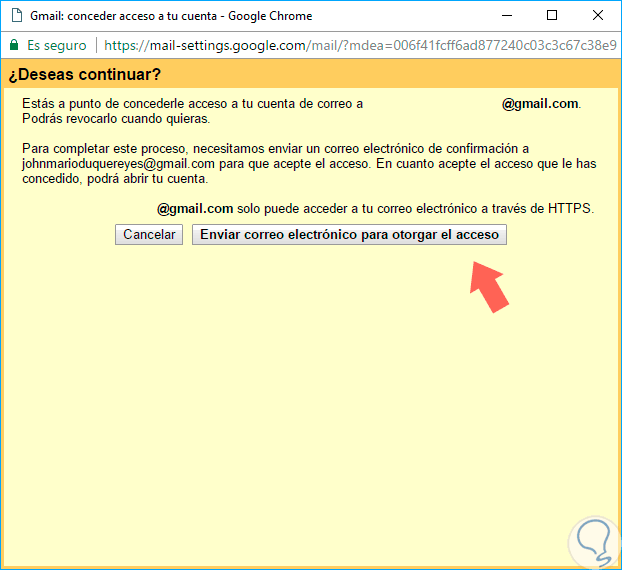The image size is (622, 570).
Task: Click 'Podrás revocarlo cuando quieras.' text
Action: coord(116,119)
